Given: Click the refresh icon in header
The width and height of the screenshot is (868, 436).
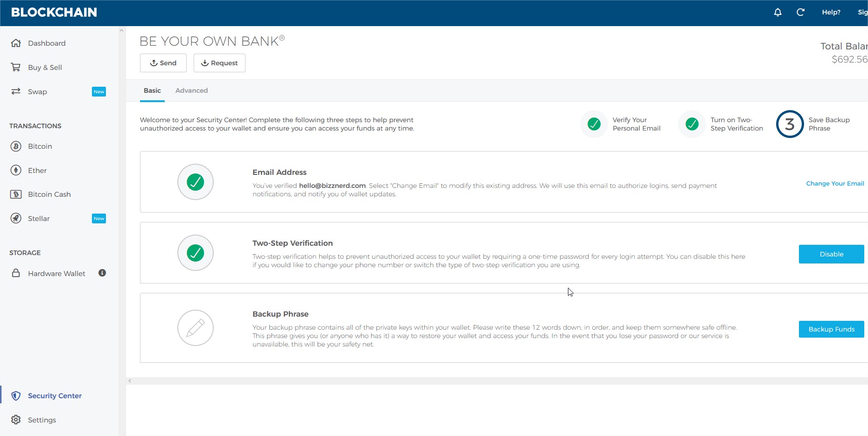Looking at the screenshot, I should pyautogui.click(x=800, y=12).
